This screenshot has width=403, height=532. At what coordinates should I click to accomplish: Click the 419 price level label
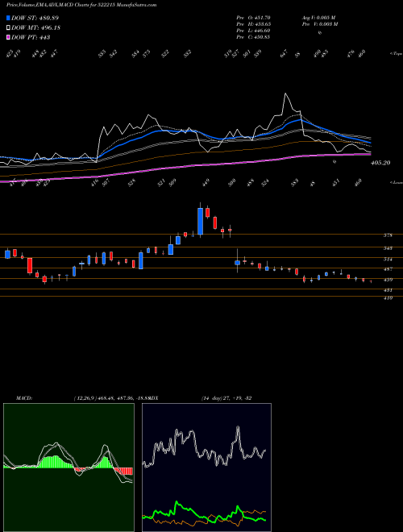388,298
